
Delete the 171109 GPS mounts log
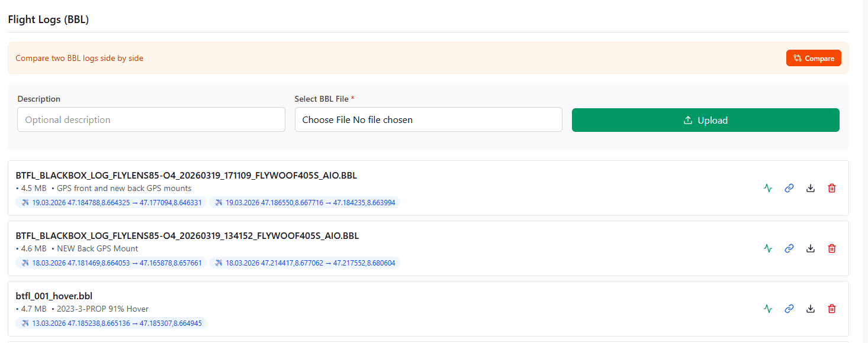(832, 187)
